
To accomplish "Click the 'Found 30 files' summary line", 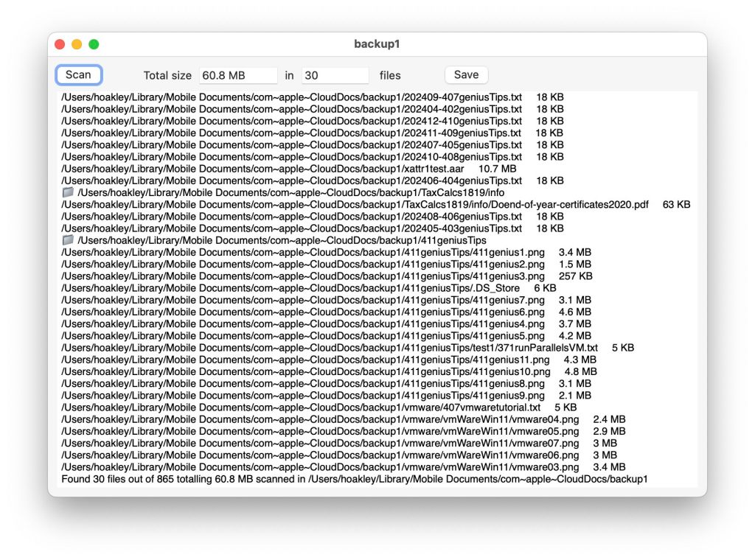I will pyautogui.click(x=354, y=479).
